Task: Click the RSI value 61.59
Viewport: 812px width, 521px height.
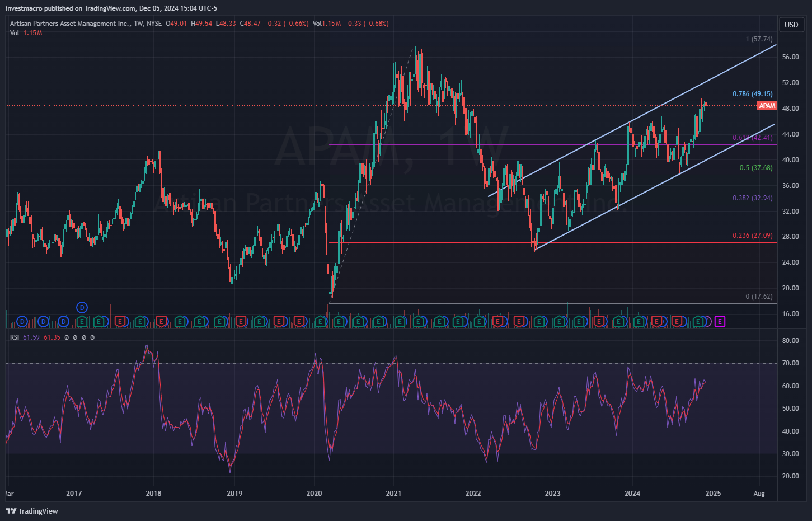Action: click(x=31, y=337)
